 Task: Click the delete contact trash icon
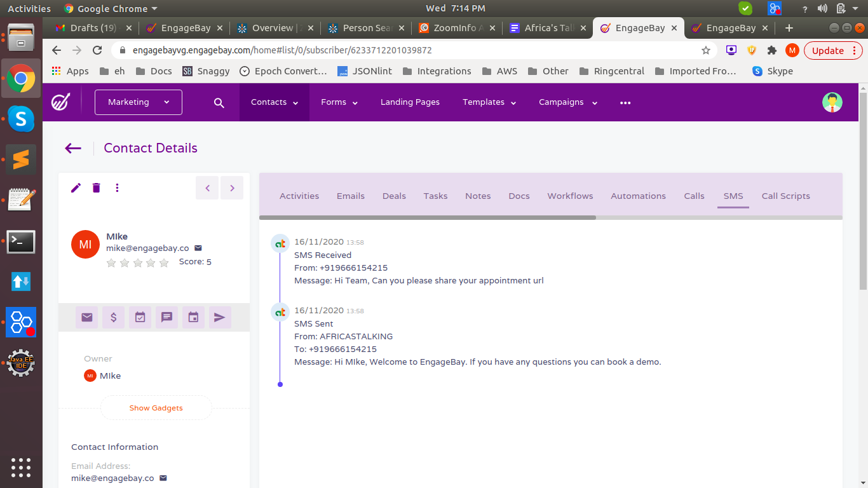[97, 187]
